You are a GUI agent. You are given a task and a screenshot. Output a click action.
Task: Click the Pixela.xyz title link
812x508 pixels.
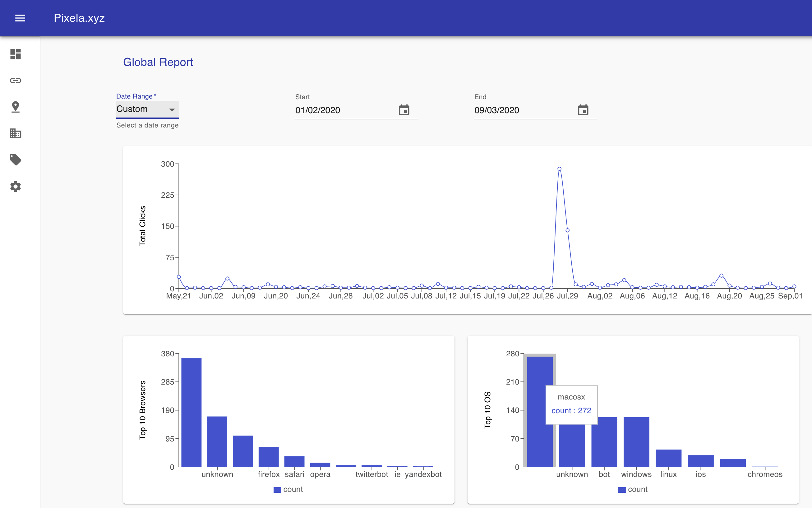point(79,18)
